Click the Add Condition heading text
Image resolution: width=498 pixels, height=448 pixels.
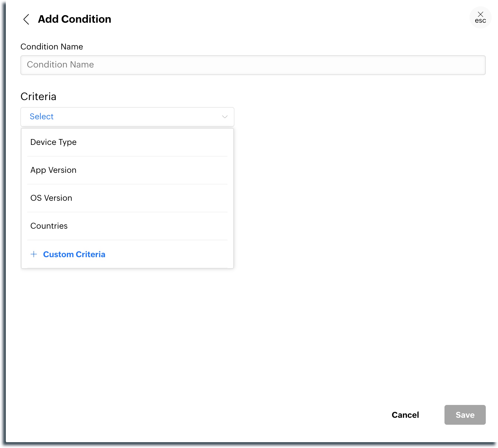(74, 19)
